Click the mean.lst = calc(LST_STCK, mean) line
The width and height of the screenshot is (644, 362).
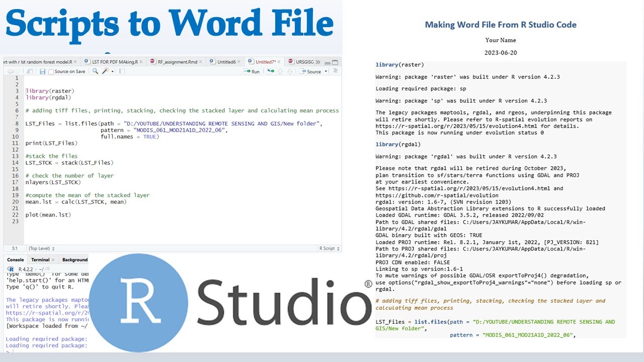point(76,202)
